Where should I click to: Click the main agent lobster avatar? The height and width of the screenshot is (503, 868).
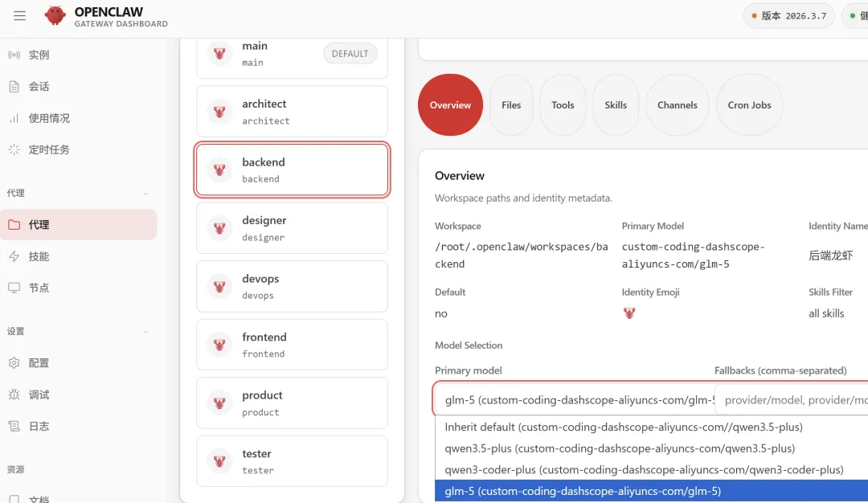219,53
